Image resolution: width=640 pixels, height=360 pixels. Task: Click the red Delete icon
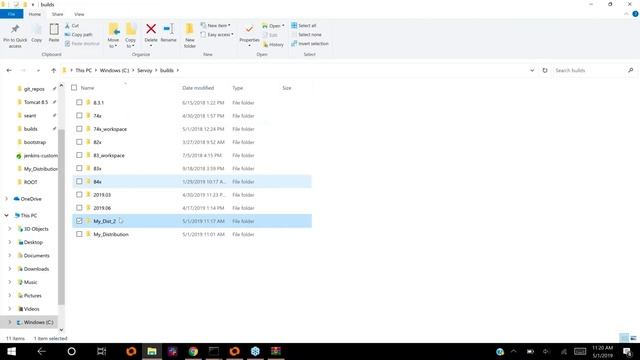pos(151,29)
